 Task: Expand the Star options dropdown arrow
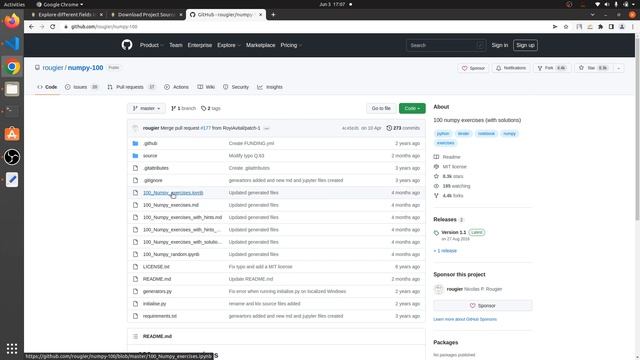[x=619, y=68]
